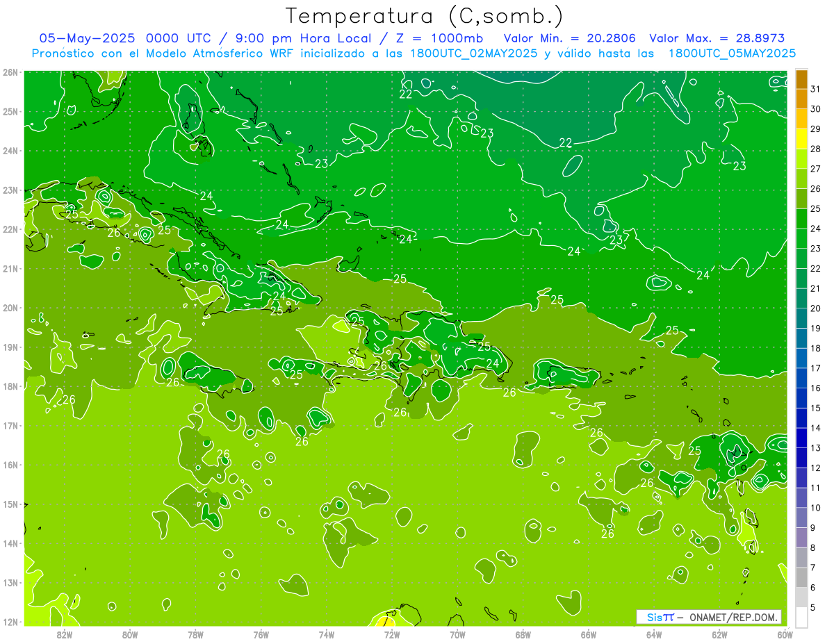This screenshot has width=834, height=644.
Task: Click the Valor Max. = 28.8973 text
Action: (717, 38)
